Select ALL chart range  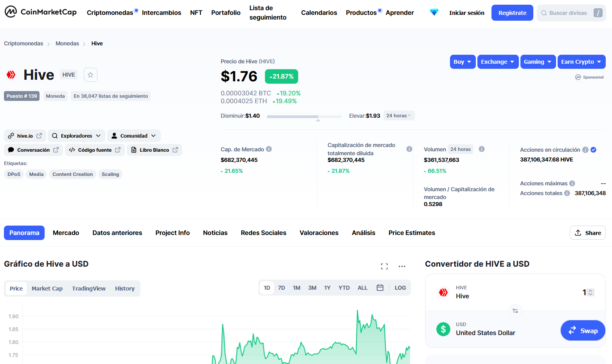coord(362,288)
